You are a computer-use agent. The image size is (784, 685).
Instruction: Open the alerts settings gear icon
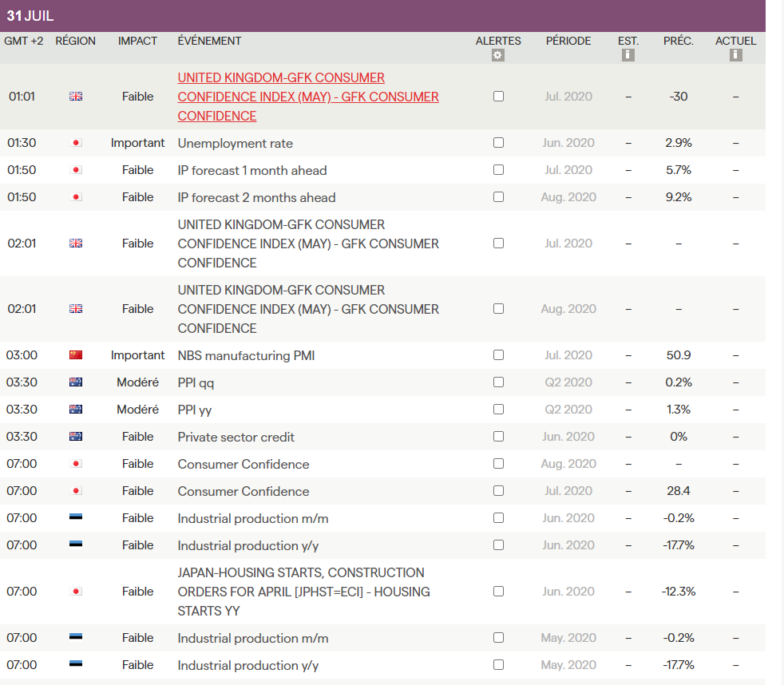click(497, 55)
